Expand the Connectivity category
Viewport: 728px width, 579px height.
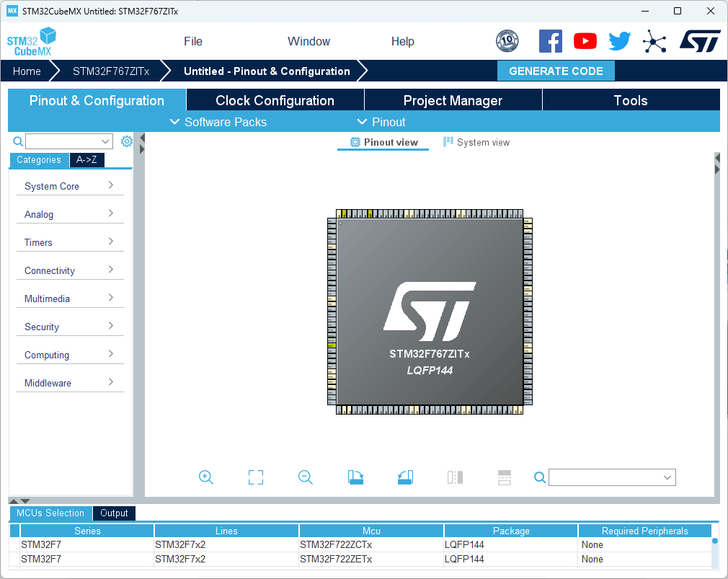[x=70, y=270]
